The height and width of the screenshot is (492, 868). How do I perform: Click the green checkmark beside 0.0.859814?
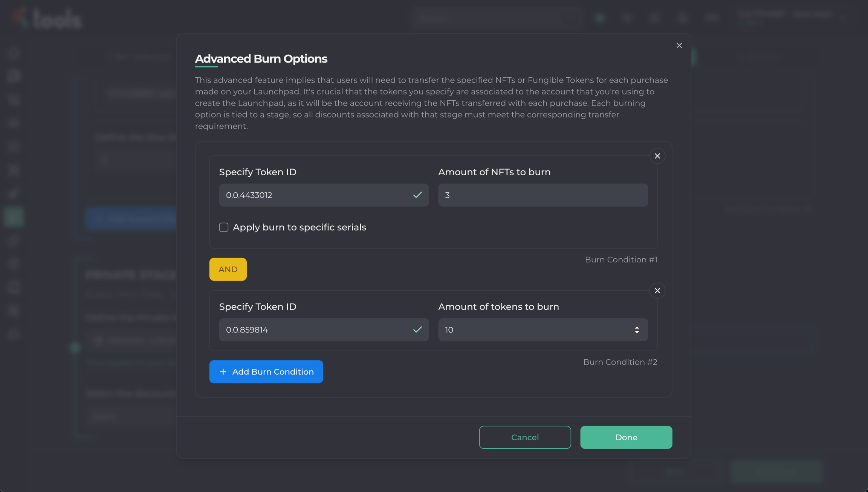417,330
